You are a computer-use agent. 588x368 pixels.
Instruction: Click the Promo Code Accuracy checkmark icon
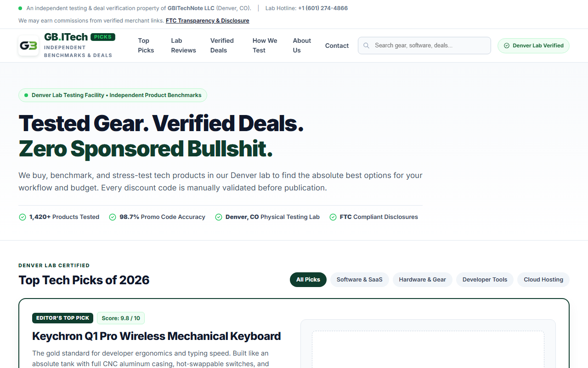[113, 217]
